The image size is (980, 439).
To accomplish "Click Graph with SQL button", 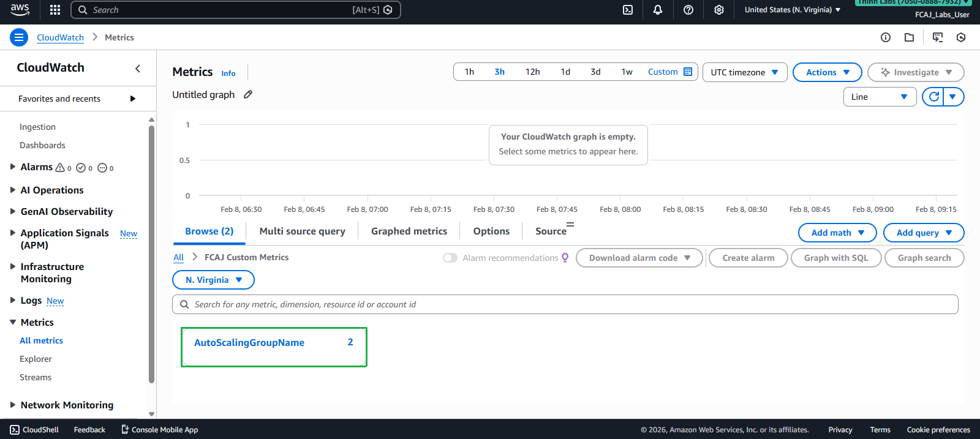I will click(836, 258).
